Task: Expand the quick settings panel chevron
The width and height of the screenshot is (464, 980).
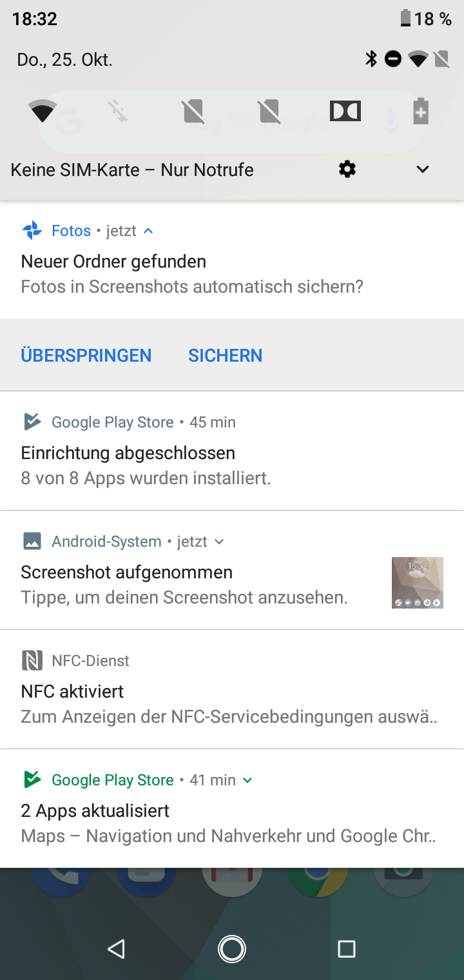Action: click(x=423, y=170)
